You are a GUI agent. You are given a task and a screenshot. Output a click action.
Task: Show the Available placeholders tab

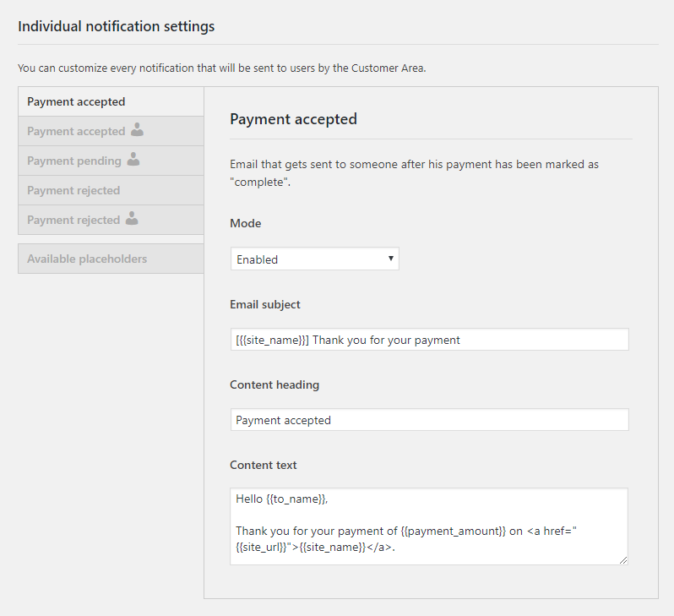(x=111, y=259)
